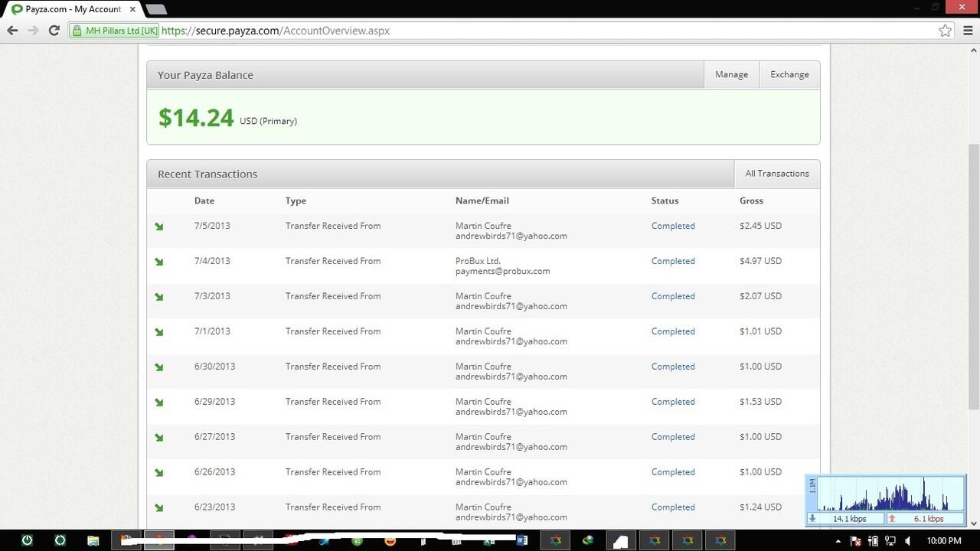Reload the Payza account page

(54, 31)
